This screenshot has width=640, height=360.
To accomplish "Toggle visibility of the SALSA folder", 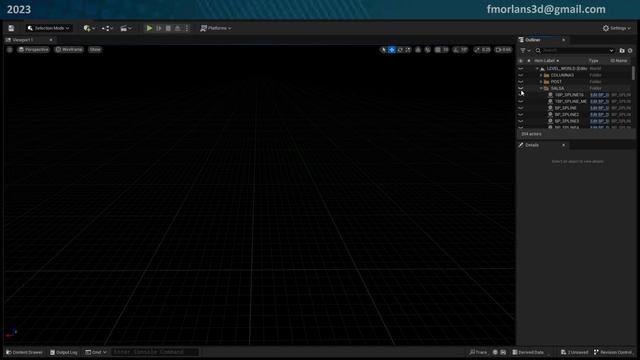I will click(520, 88).
